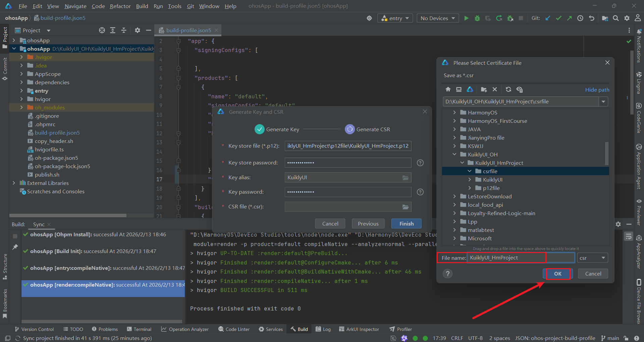The height and width of the screenshot is (342, 644).
Task: Expand all items in Project panel
Action: [113, 30]
